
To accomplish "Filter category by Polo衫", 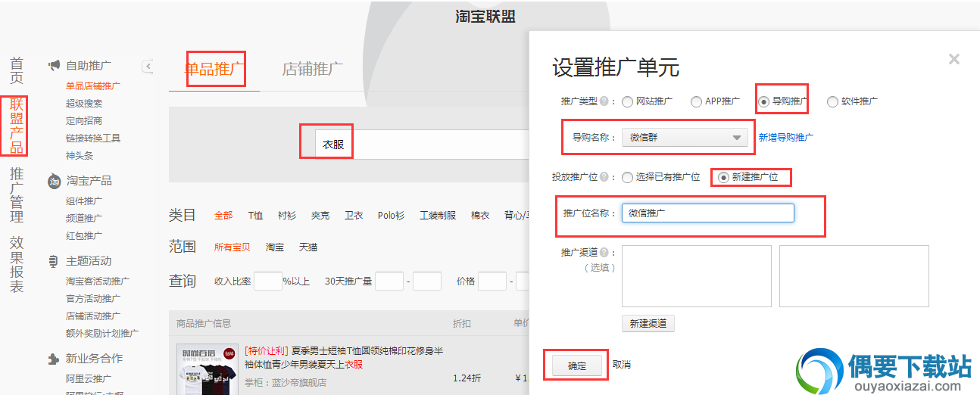I will (x=392, y=216).
